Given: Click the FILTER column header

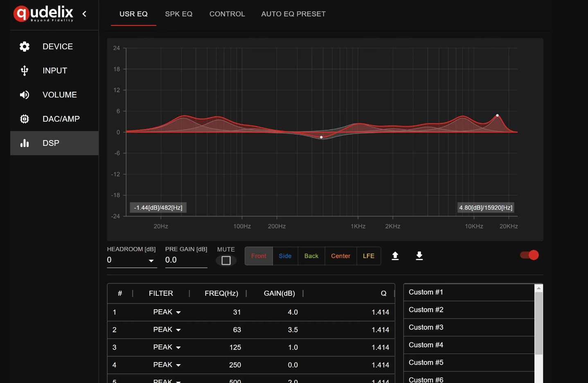Looking at the screenshot, I should point(161,293).
